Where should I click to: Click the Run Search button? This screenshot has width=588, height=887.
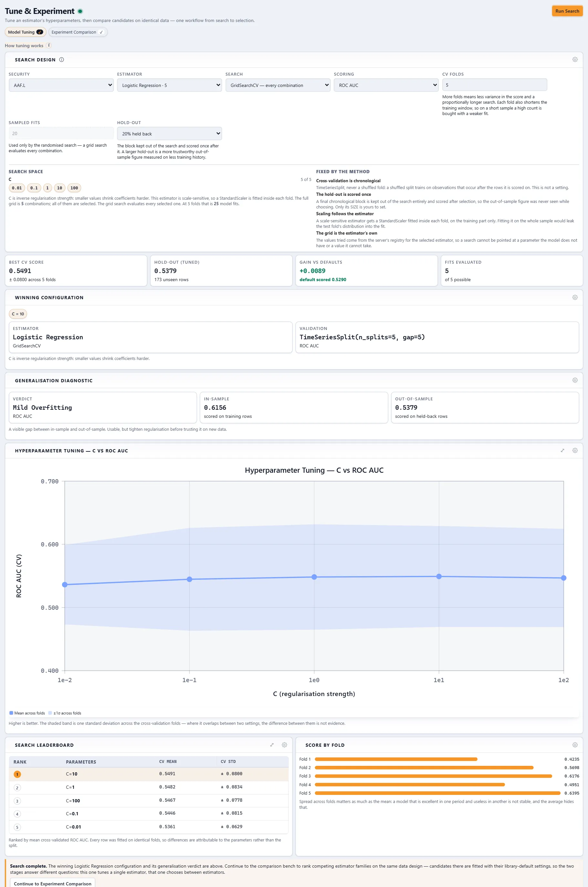[x=567, y=11]
